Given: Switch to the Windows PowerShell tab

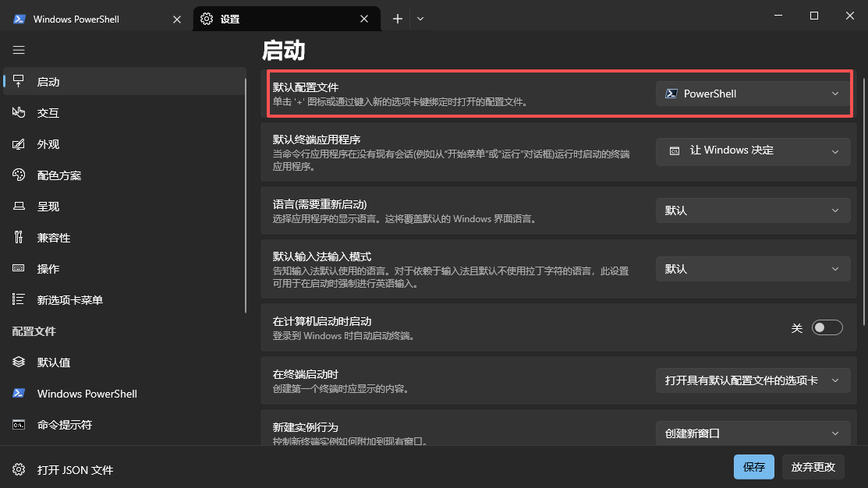Looking at the screenshot, I should [x=86, y=19].
